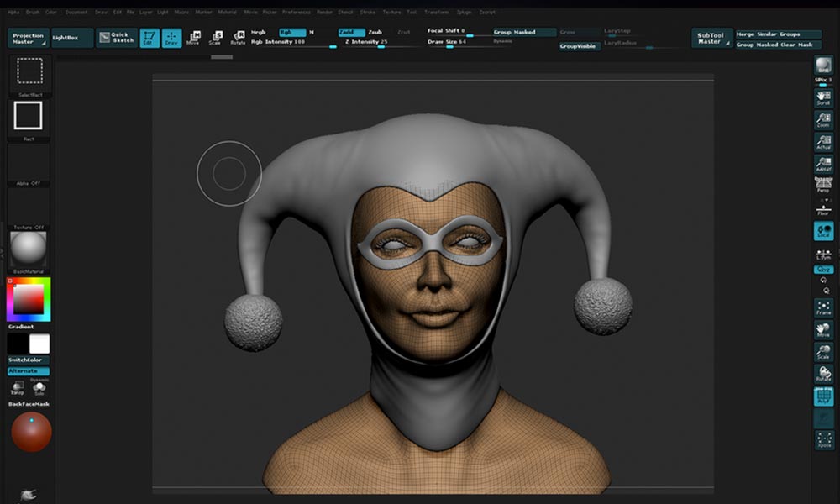Click the Rgb Intensity slider
This screenshot has width=840, height=504.
(x=293, y=43)
